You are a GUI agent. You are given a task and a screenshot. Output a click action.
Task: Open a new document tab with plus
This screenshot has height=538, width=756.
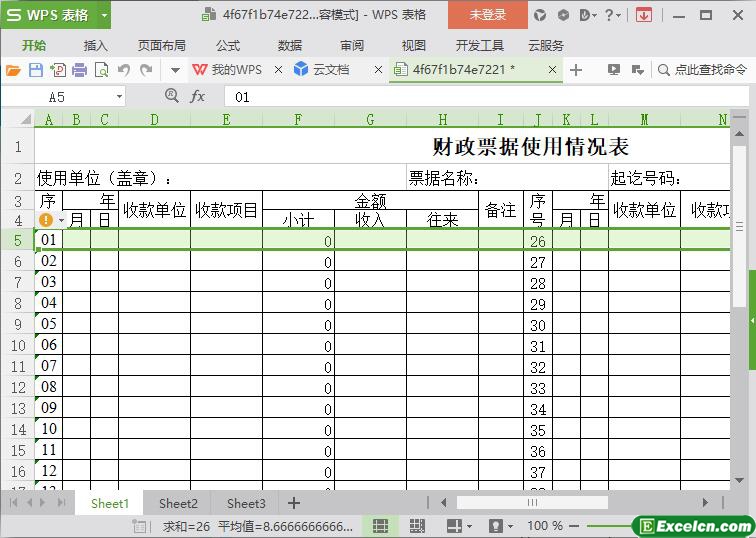[x=576, y=70]
